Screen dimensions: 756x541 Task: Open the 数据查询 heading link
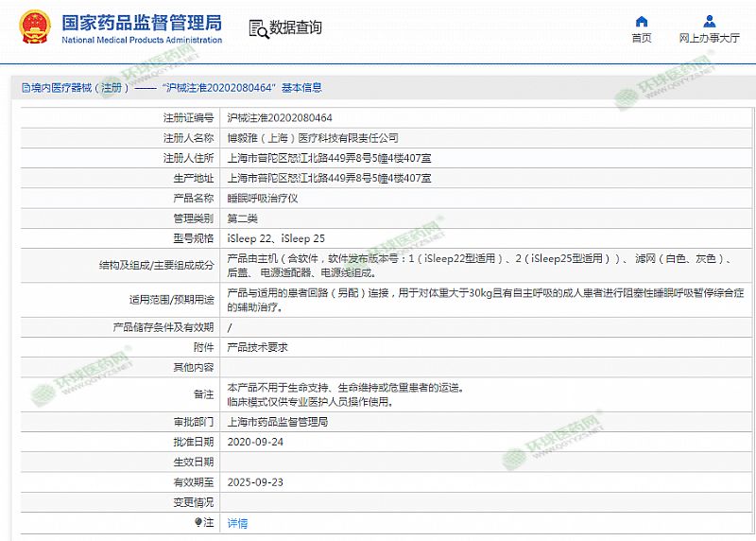pyautogui.click(x=296, y=28)
